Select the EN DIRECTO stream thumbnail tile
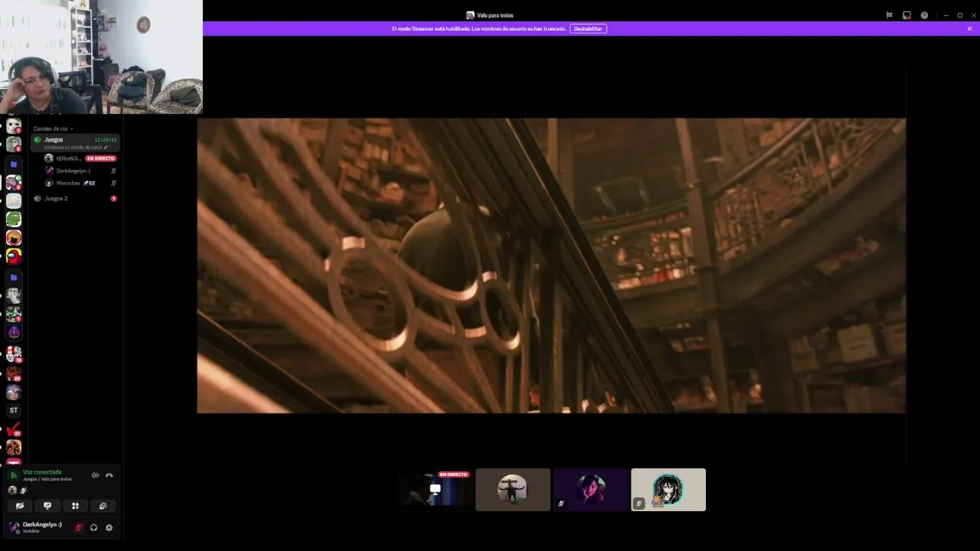Viewport: 980px width, 551px height. [435, 490]
